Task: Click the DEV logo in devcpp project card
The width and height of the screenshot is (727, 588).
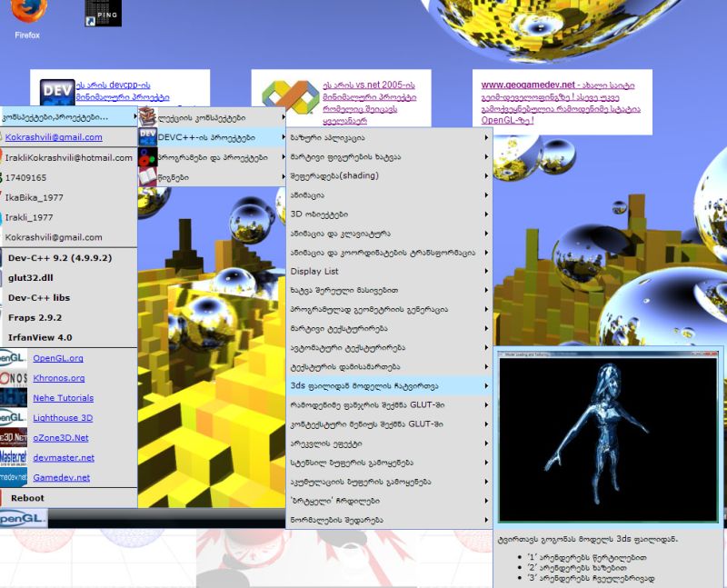Action: pos(57,93)
